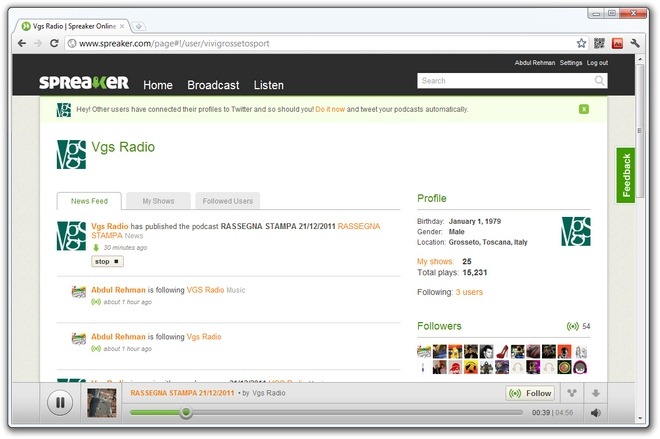660x439 pixels.
Task: Switch to the Followed Users tab
Action: click(228, 201)
